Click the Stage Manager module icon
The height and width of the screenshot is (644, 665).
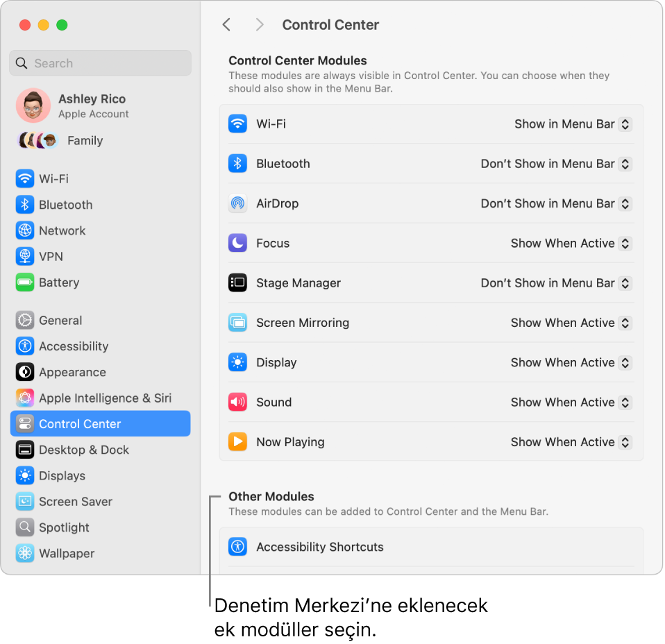coord(237,282)
